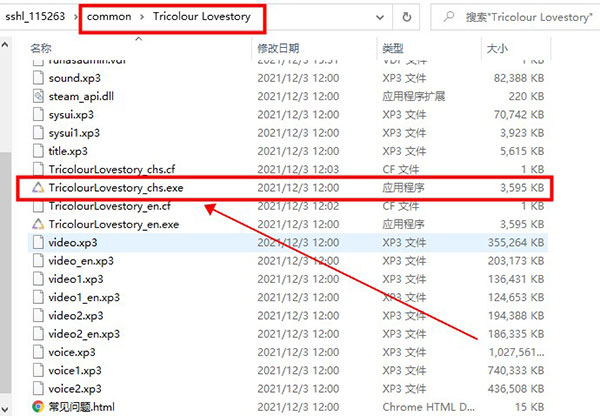
Task: Select the file name title.xp3
Action: click(68, 151)
